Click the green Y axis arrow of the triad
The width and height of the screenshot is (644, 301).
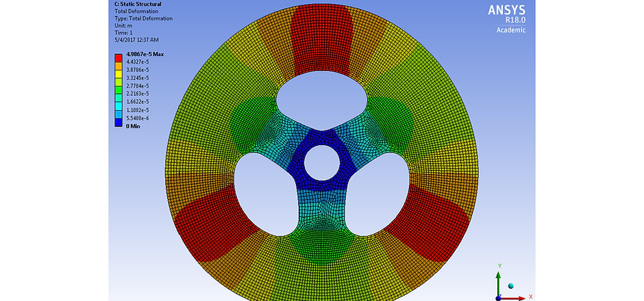tap(498, 284)
